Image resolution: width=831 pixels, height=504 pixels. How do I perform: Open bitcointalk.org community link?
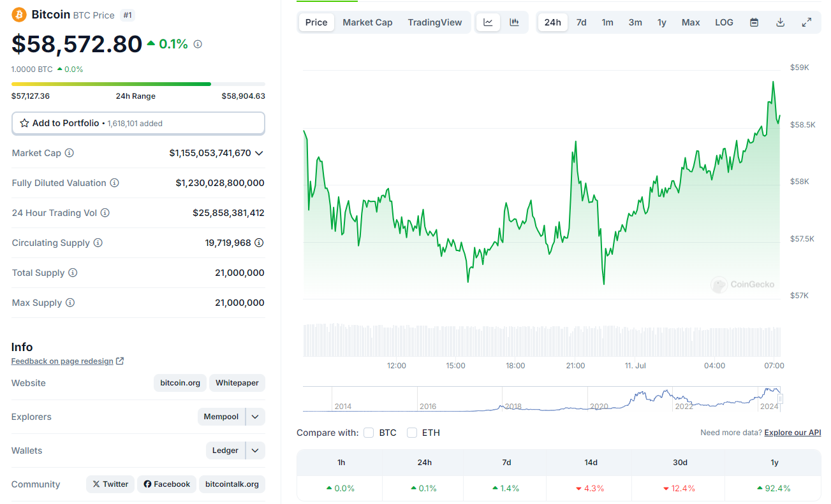pyautogui.click(x=232, y=484)
